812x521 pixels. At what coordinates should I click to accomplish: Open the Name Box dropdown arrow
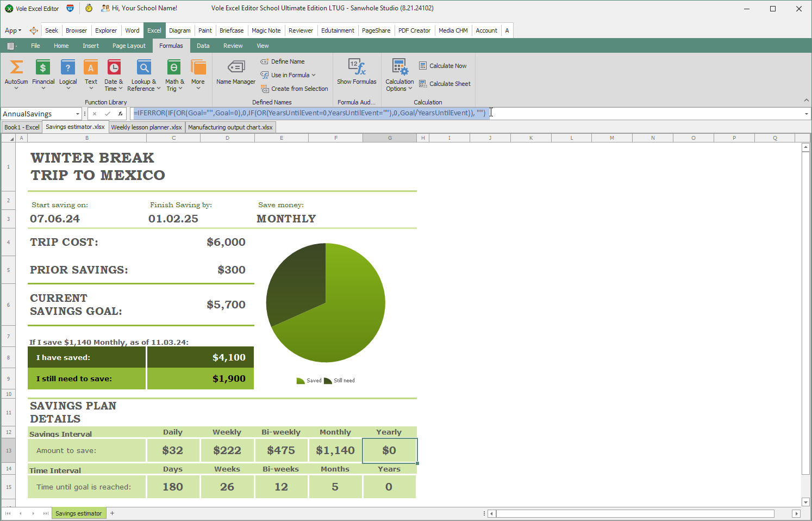point(78,114)
